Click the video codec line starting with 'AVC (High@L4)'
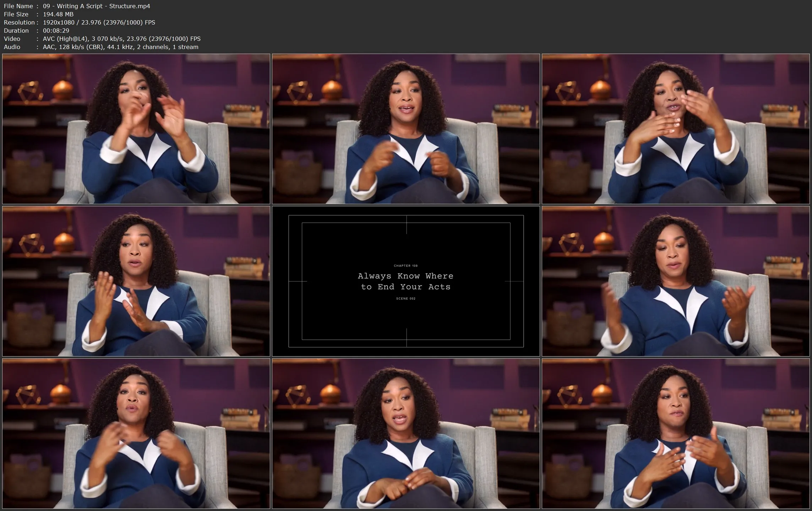 (x=122, y=39)
